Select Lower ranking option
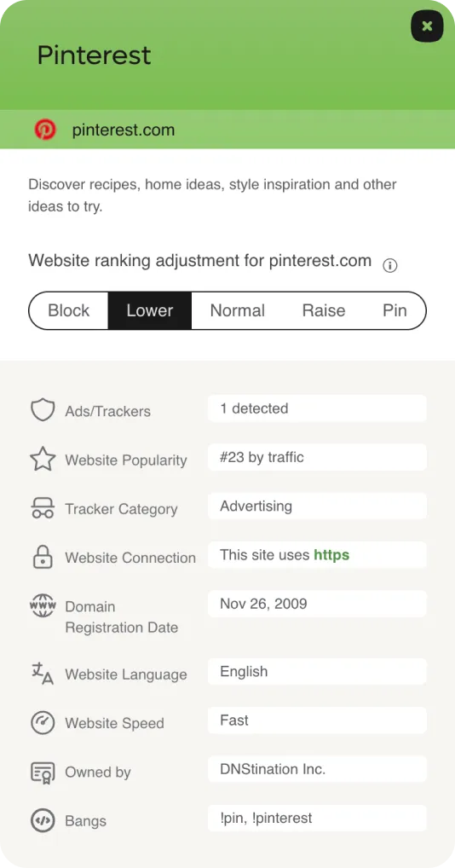 [150, 310]
